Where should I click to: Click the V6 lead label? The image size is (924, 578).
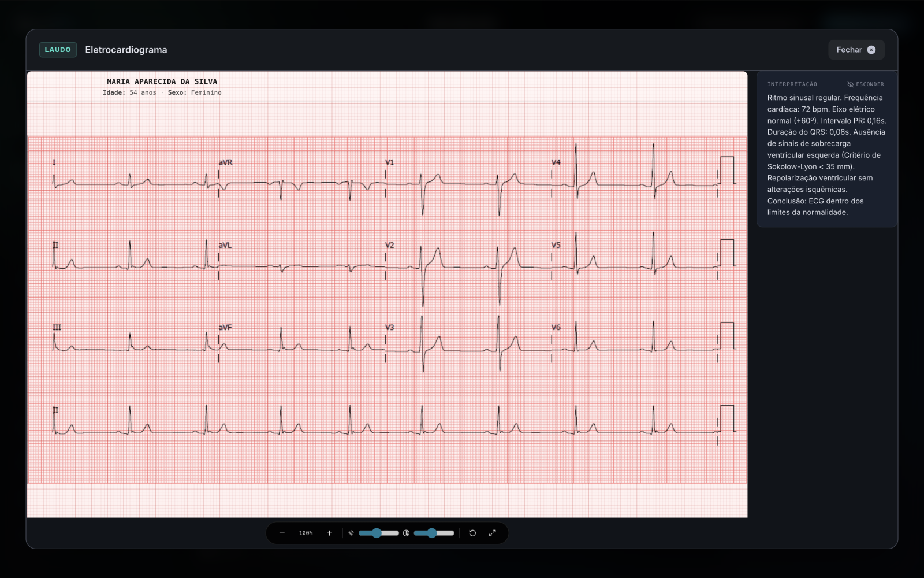556,327
